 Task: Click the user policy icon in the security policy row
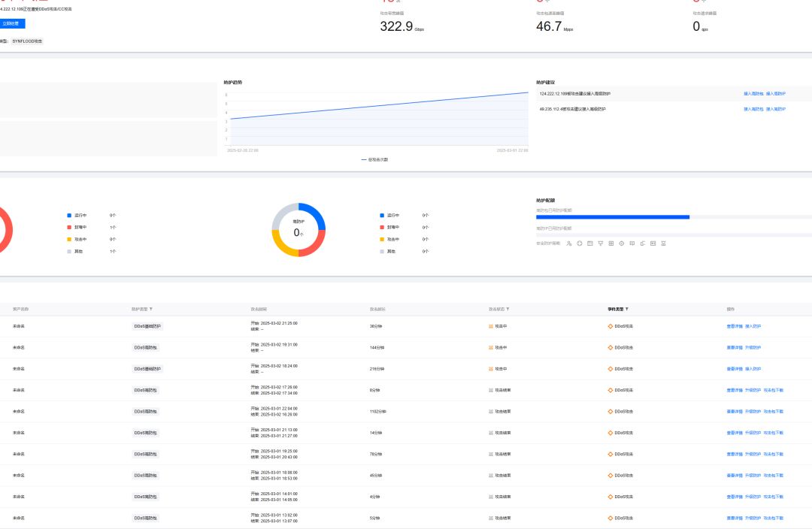[x=568, y=243]
